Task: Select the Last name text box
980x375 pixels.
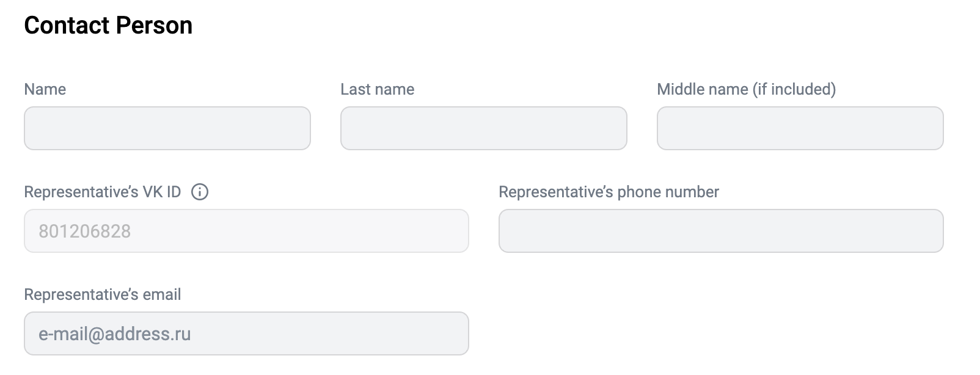Action: point(484,128)
